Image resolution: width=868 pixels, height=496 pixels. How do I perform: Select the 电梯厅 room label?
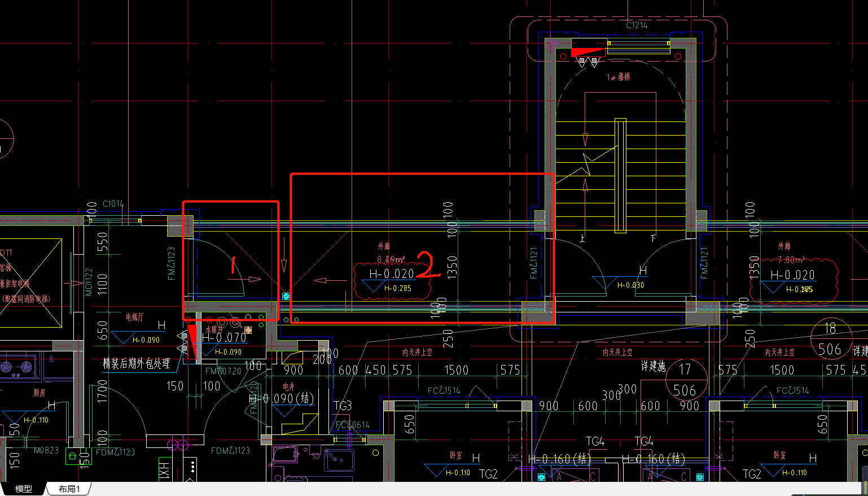pos(134,317)
